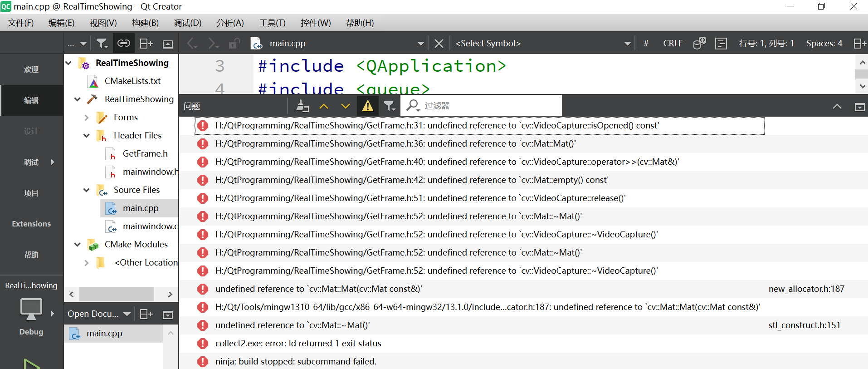Click the line and column indicator

point(766,44)
